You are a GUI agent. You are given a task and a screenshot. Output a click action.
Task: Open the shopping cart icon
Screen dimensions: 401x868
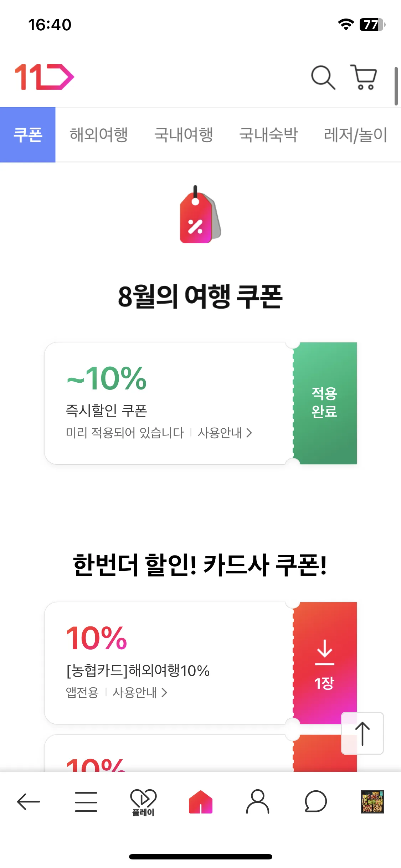pyautogui.click(x=364, y=77)
